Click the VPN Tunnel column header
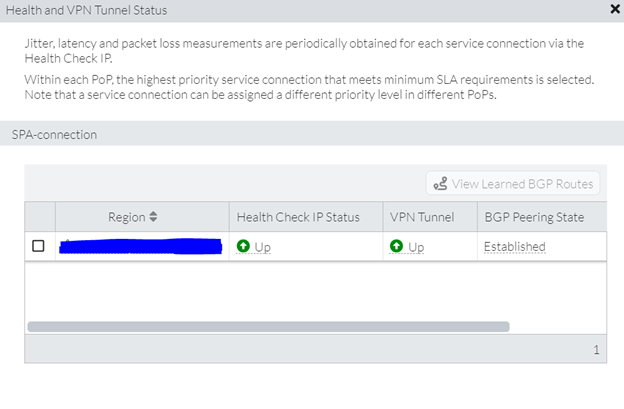Viewport: 624px width, 409px height. (x=421, y=217)
